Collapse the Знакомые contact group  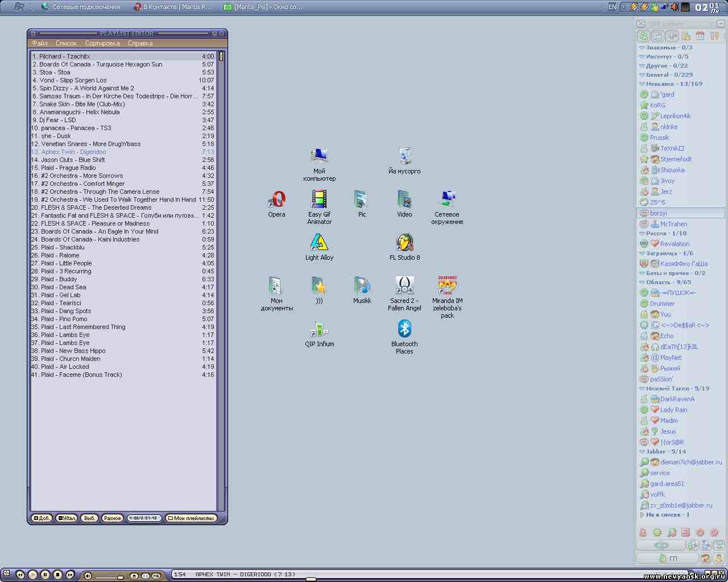tap(642, 48)
